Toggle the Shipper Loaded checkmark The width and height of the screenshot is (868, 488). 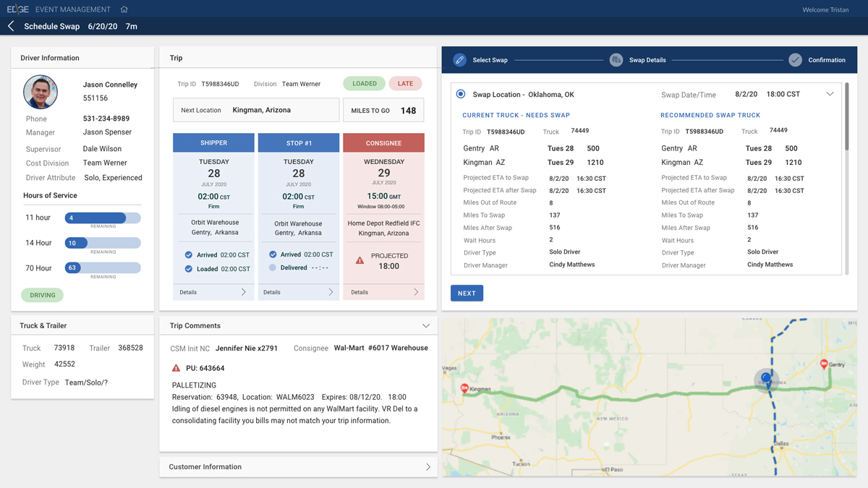point(189,269)
